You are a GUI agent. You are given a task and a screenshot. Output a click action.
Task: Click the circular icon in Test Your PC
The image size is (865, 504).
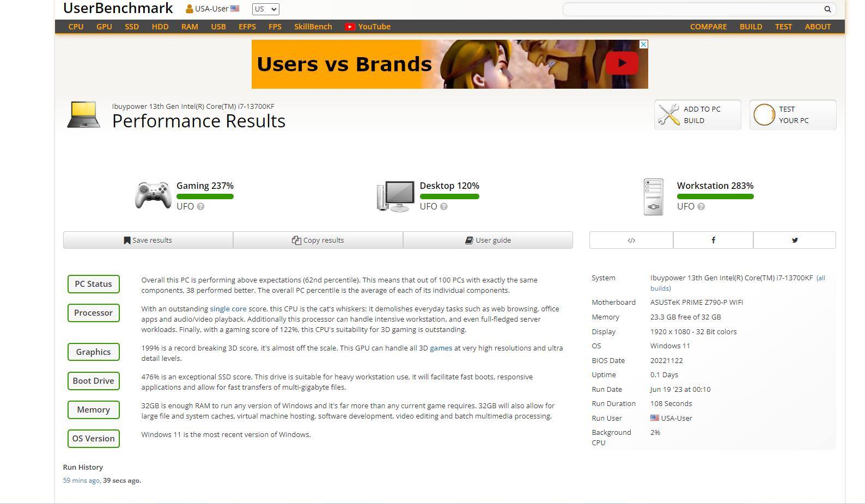764,114
